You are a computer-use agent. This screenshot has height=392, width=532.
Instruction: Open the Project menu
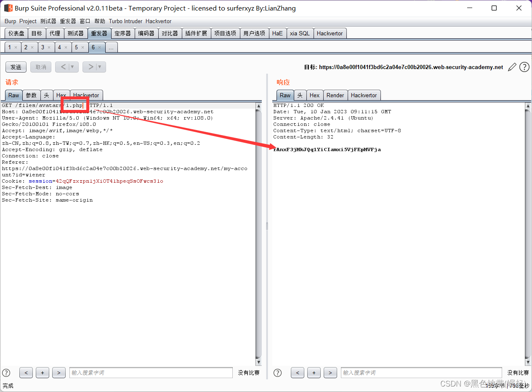tap(28, 21)
